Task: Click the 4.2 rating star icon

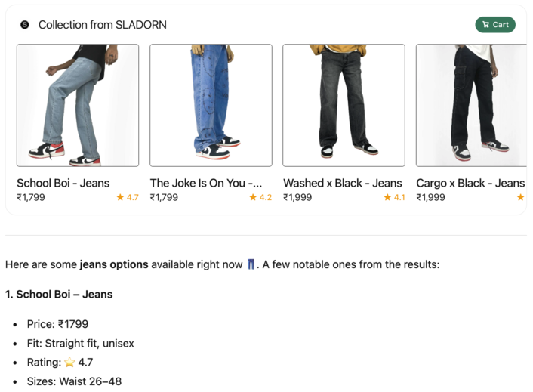Action: click(x=253, y=198)
